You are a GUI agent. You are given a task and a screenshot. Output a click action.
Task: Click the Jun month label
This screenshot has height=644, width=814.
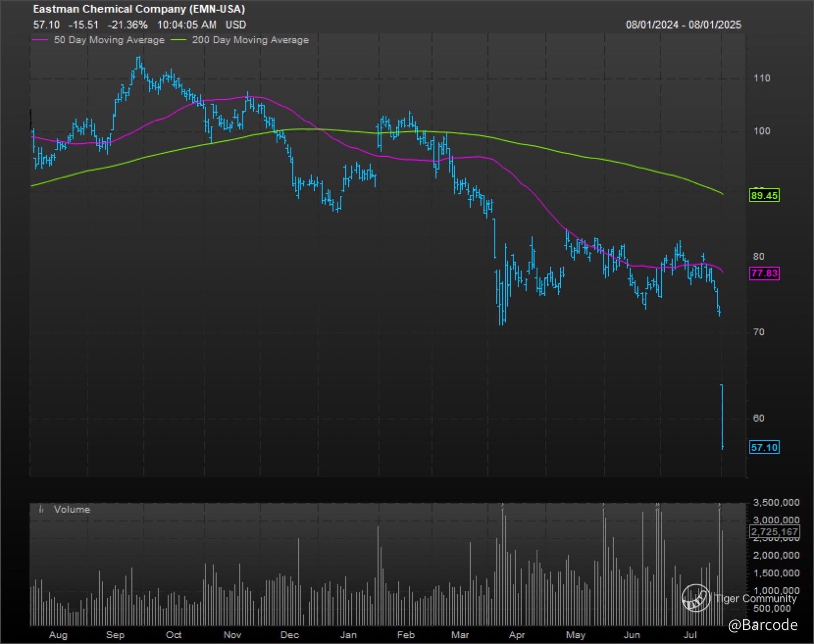click(x=632, y=635)
